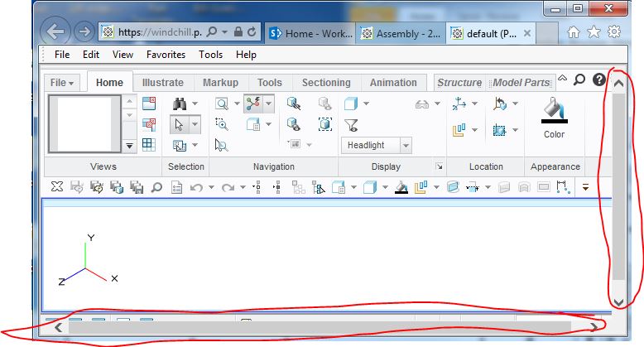644x347 pixels.
Task: Click the undo arrow icon
Action: (x=196, y=187)
